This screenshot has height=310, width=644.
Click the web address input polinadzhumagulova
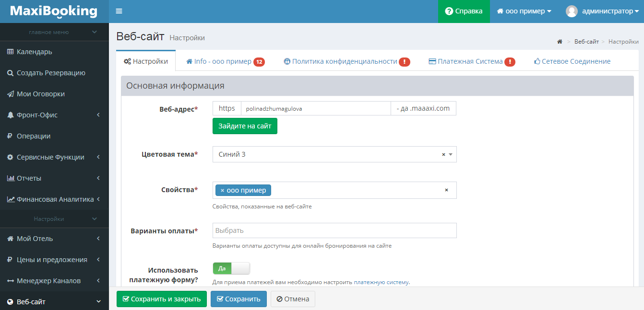316,108
